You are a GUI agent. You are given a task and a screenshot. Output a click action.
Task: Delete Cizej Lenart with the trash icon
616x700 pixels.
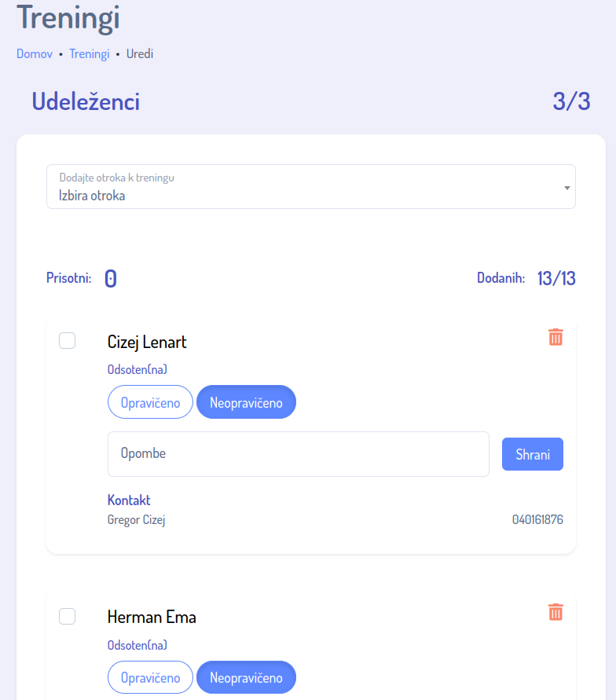click(555, 337)
